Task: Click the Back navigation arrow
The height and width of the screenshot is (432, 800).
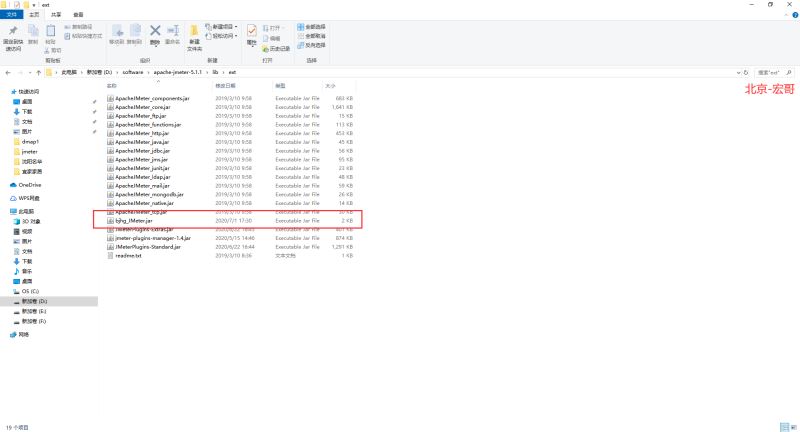Action: pos(8,72)
